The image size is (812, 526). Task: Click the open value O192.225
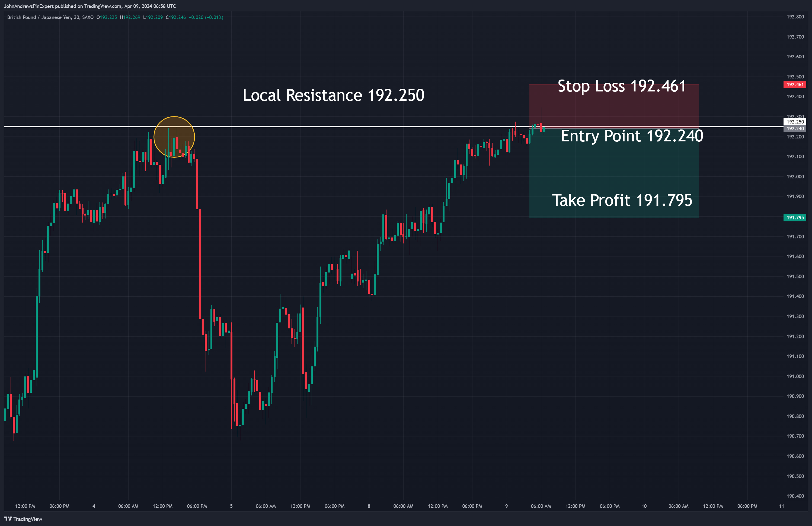coord(107,17)
